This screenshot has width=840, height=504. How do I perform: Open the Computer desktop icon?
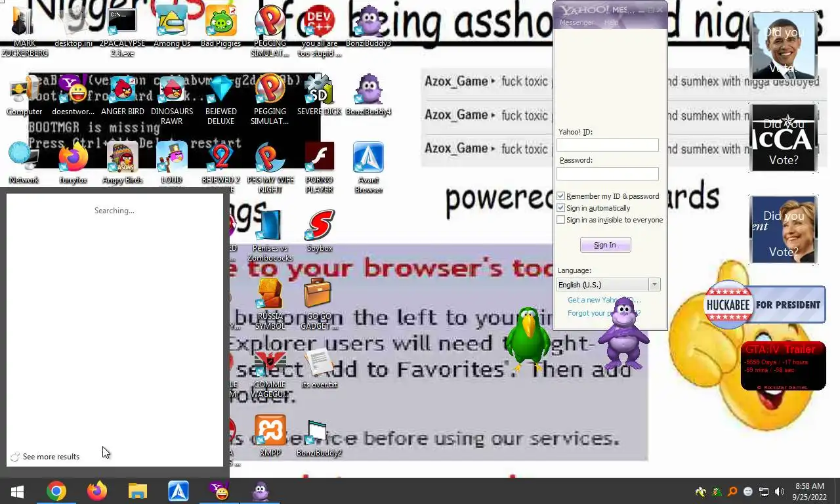pos(24,95)
